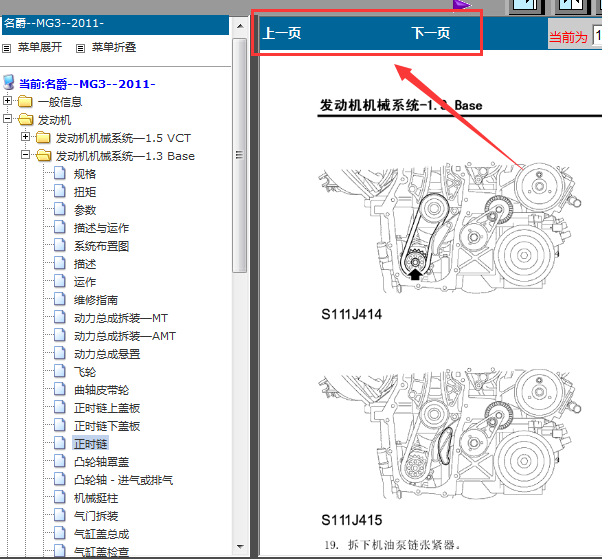The width and height of the screenshot is (602, 559).
Task: Click the current page number field
Action: 597,36
